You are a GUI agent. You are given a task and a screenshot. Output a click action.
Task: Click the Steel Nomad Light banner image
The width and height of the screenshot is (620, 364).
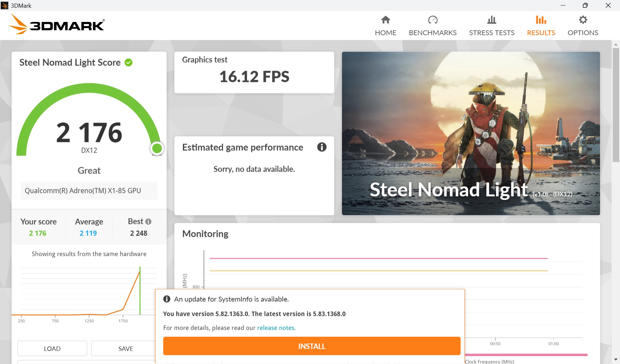coord(471,133)
